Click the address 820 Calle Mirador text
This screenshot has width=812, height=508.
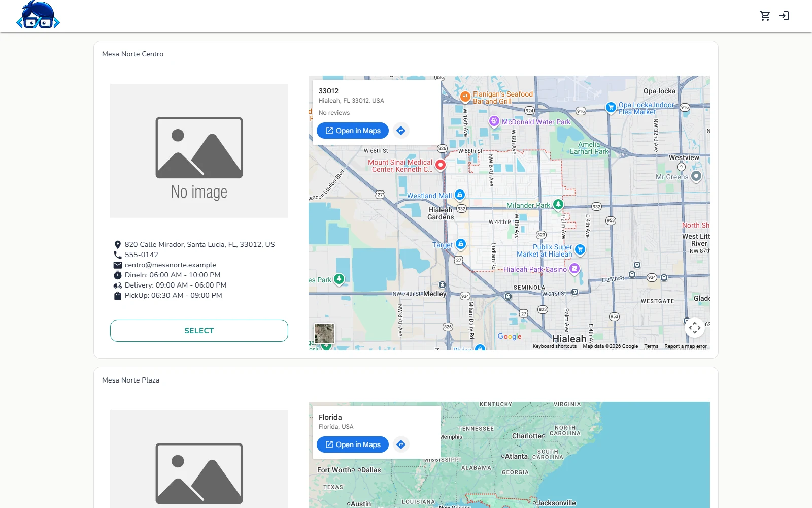coord(200,244)
